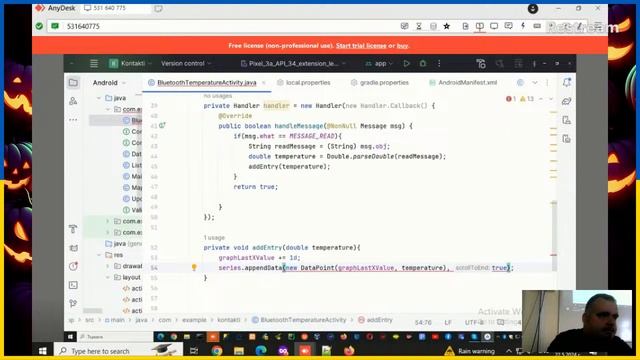Click the intention lightbulb on line 54
Image resolution: width=640 pixels, height=360 pixels.
pos(194,267)
